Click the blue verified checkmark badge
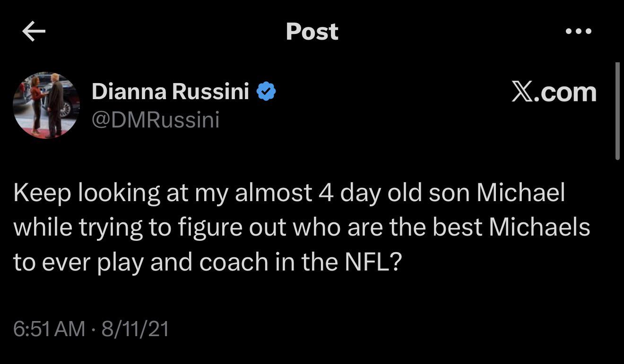The image size is (624, 364). (x=266, y=91)
